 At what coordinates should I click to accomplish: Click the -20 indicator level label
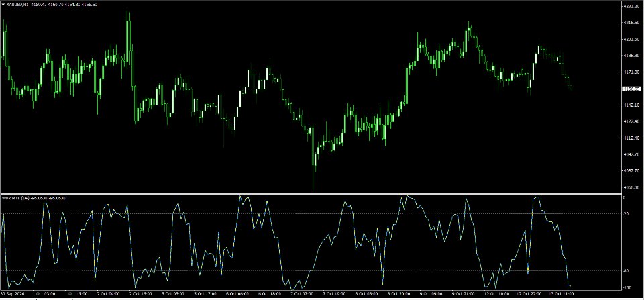pos(627,213)
